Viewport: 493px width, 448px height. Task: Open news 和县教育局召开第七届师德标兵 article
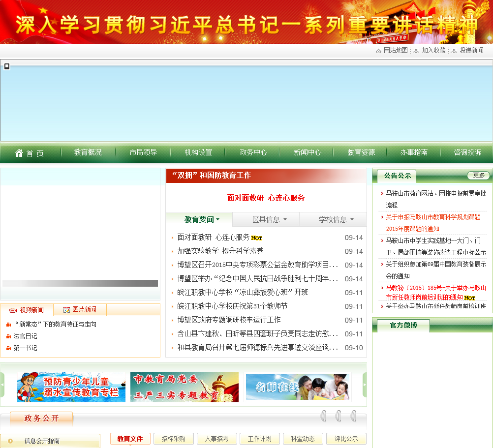tap(258, 348)
